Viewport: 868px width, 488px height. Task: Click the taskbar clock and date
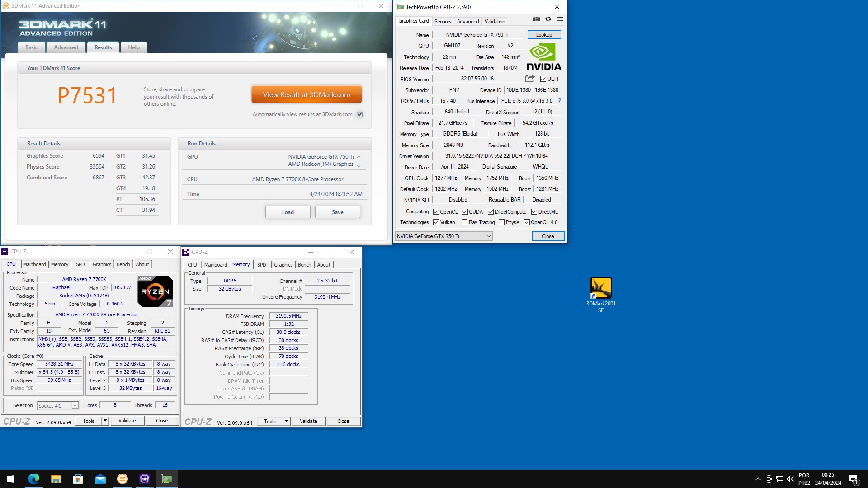[x=828, y=479]
